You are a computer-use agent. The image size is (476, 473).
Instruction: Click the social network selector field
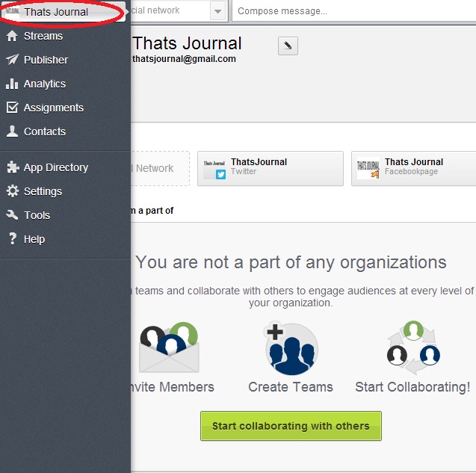pos(179,11)
